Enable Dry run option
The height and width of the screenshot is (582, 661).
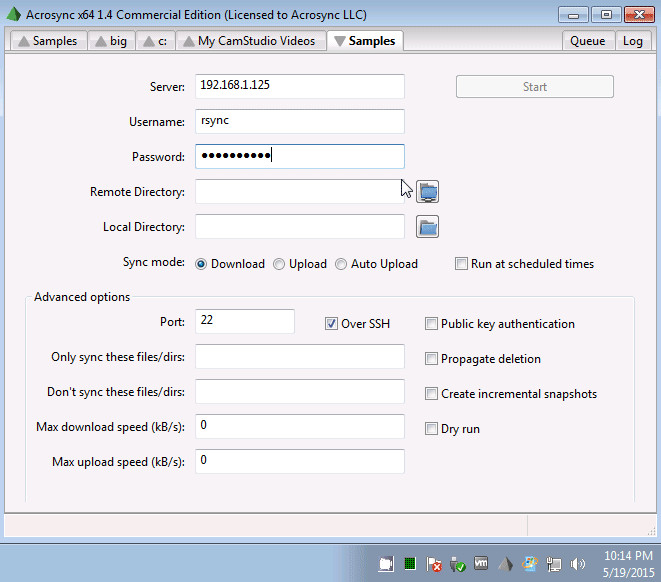[452, 429]
